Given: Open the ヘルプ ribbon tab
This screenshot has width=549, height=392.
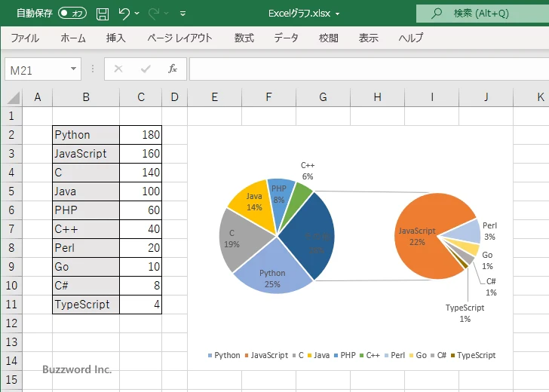Looking at the screenshot, I should coord(411,38).
